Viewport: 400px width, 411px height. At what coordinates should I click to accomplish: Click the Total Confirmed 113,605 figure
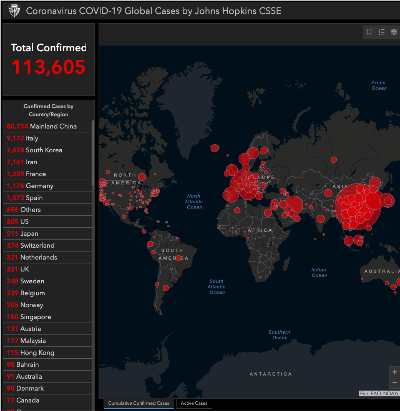pos(49,67)
